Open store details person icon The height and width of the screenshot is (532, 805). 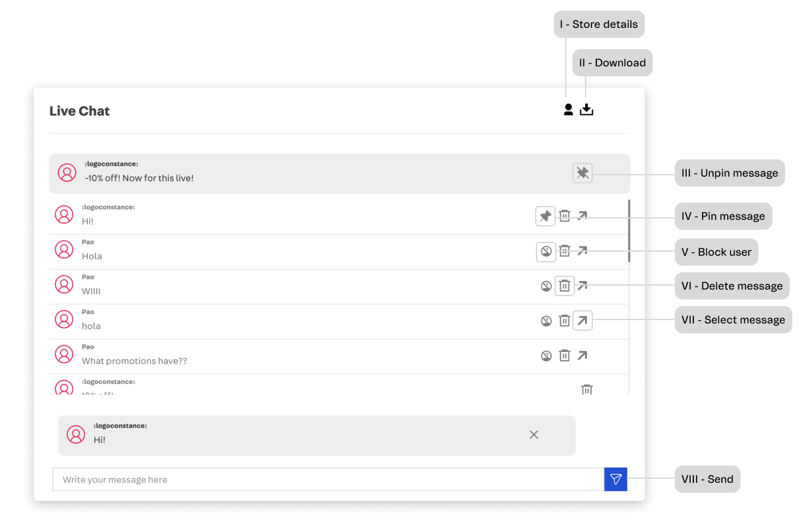click(568, 110)
